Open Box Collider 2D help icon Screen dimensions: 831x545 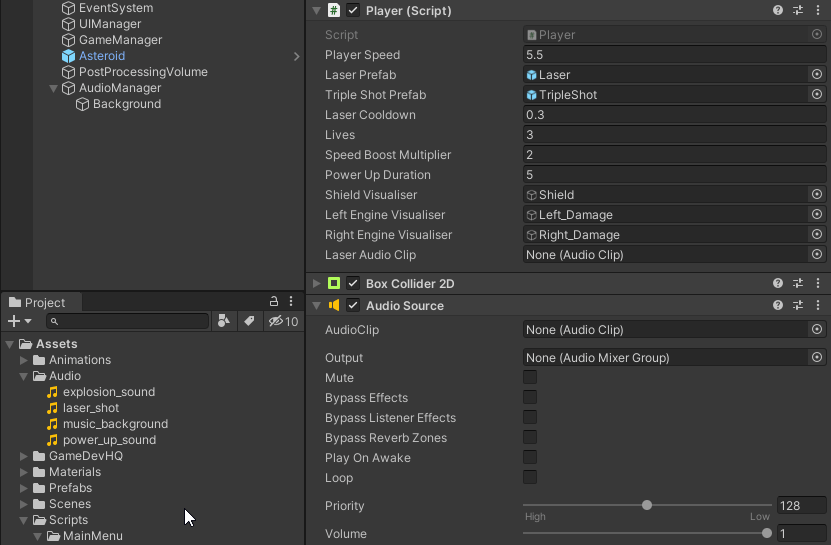(777, 283)
